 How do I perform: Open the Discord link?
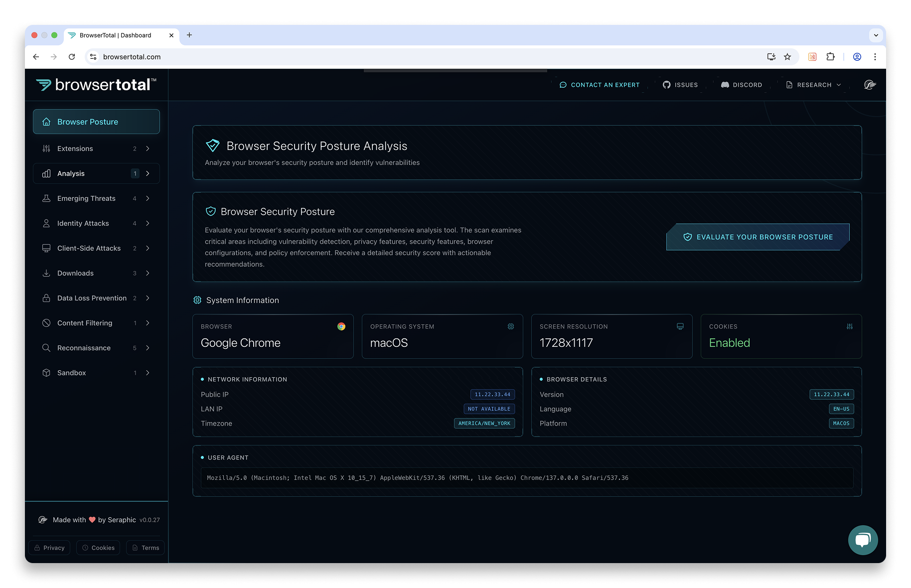pyautogui.click(x=742, y=85)
